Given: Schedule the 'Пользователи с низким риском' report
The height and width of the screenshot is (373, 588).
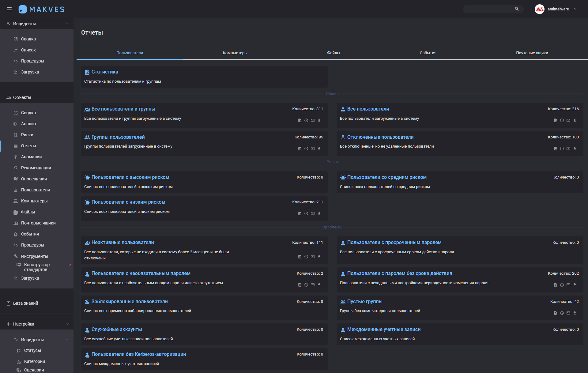Looking at the screenshot, I should pyautogui.click(x=306, y=213).
